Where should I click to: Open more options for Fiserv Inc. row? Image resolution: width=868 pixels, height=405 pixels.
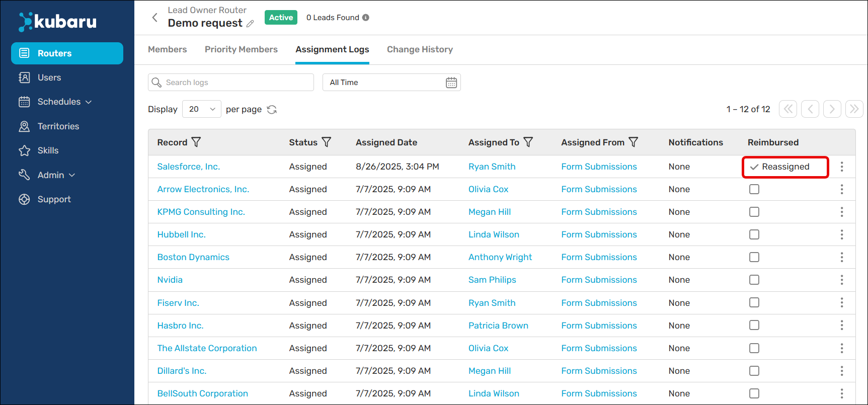point(842,302)
